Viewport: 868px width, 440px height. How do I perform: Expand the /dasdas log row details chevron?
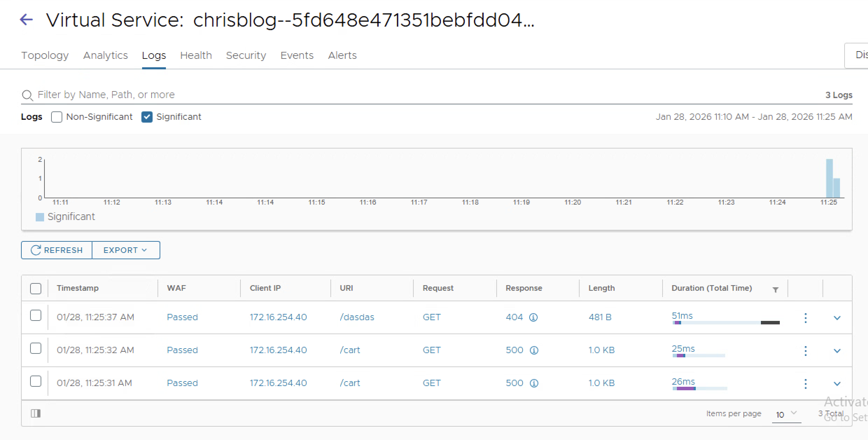coord(837,318)
